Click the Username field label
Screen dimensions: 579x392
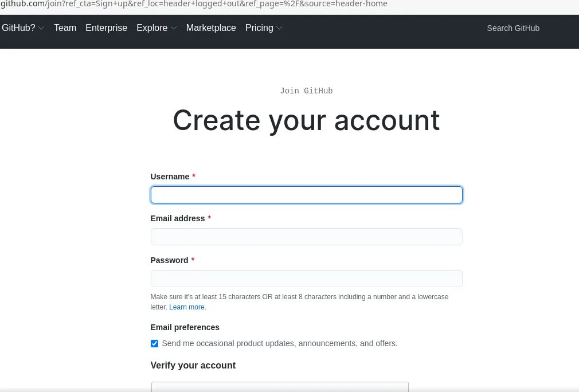pyautogui.click(x=173, y=177)
